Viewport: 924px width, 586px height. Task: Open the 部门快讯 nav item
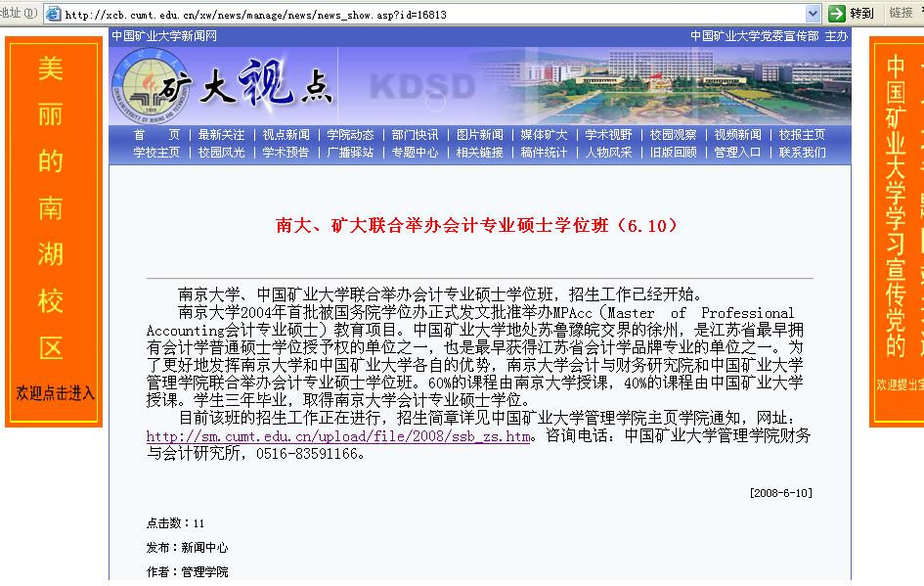pos(415,135)
